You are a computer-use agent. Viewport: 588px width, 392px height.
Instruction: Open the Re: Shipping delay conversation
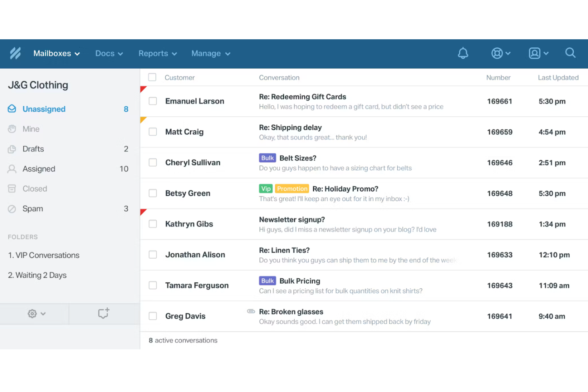tap(290, 127)
